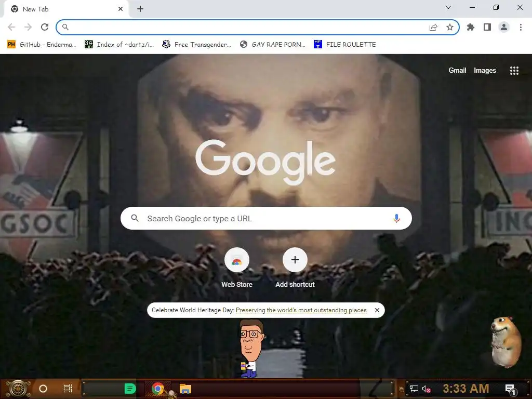Click the Google search box

pyautogui.click(x=266, y=218)
